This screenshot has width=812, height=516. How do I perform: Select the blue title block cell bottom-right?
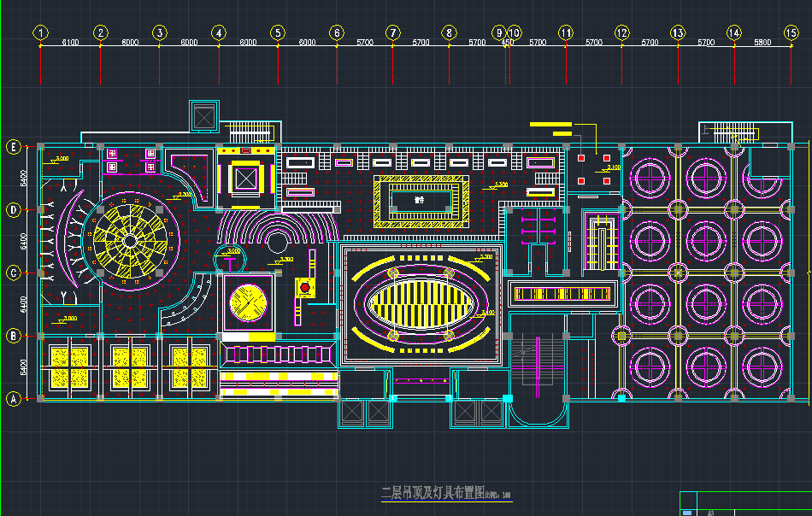[x=687, y=511]
